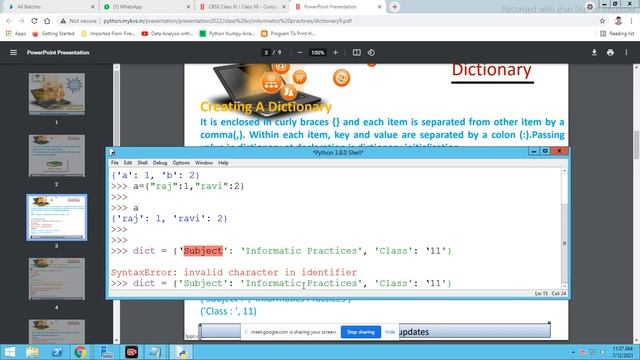Click the Not secure site info warning
Image resolution: width=640 pixels, height=360 pixels.
(x=78, y=21)
